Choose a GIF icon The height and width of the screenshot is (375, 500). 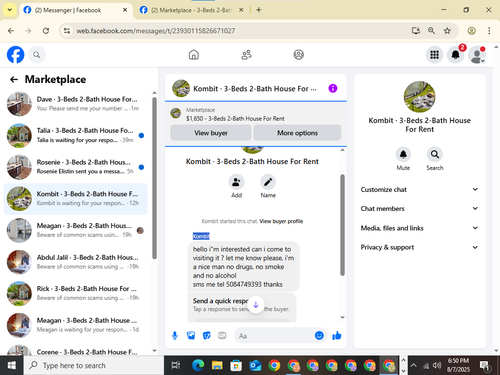pyautogui.click(x=222, y=336)
